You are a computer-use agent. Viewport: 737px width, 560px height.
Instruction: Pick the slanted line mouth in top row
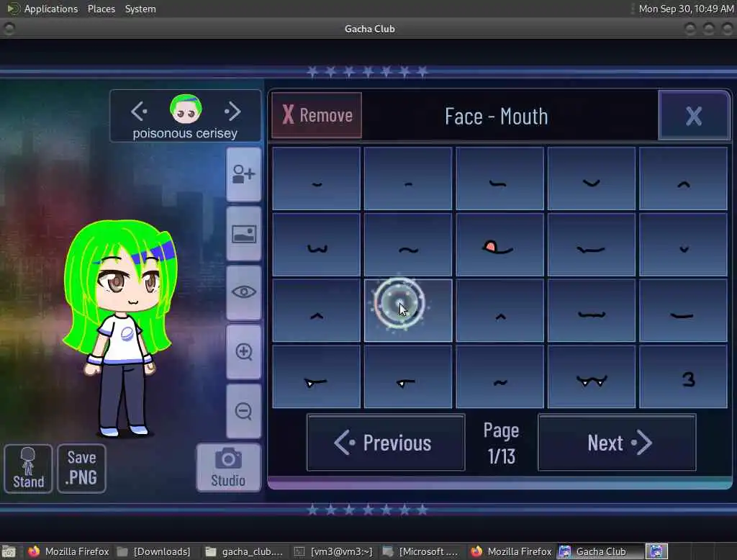(x=499, y=179)
